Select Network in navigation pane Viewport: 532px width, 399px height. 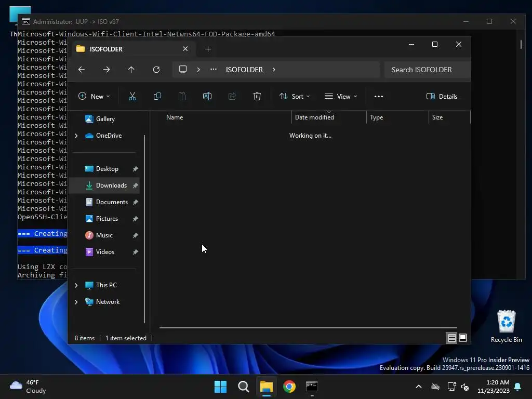108,302
